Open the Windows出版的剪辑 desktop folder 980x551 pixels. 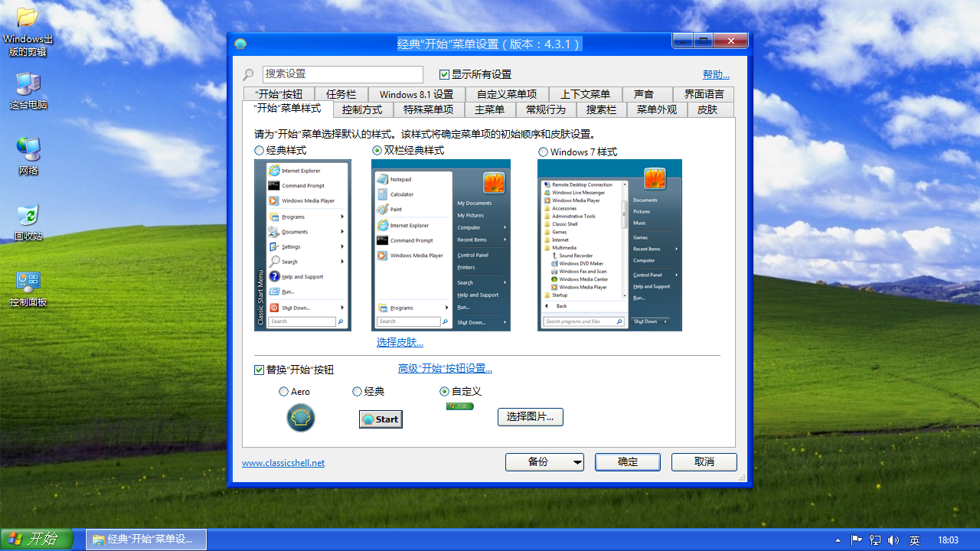[28, 32]
